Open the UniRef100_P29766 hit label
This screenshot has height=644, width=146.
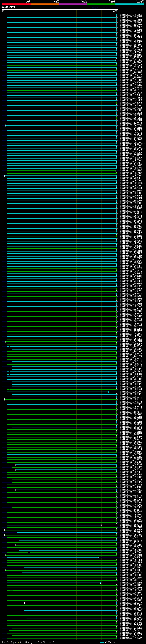pos(131,22)
